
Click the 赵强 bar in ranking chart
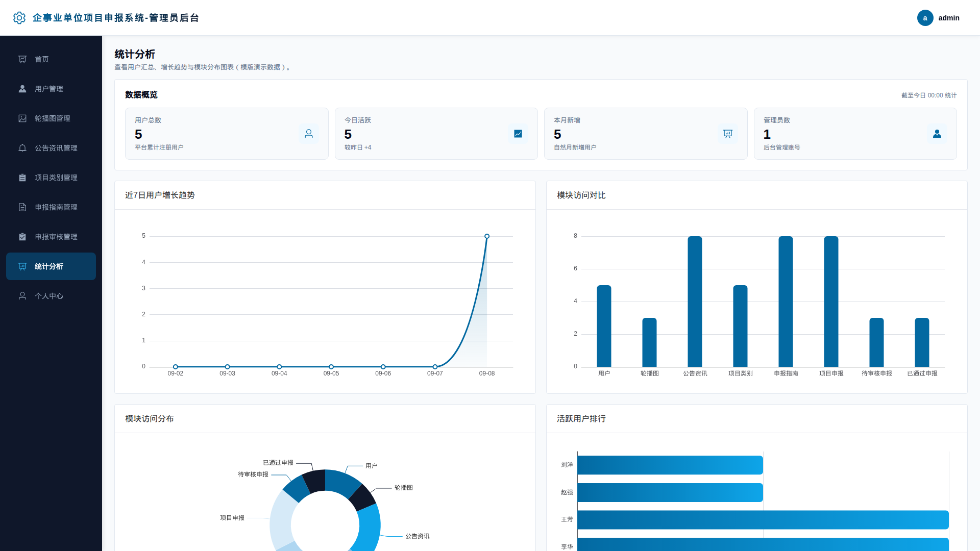pyautogui.click(x=670, y=492)
